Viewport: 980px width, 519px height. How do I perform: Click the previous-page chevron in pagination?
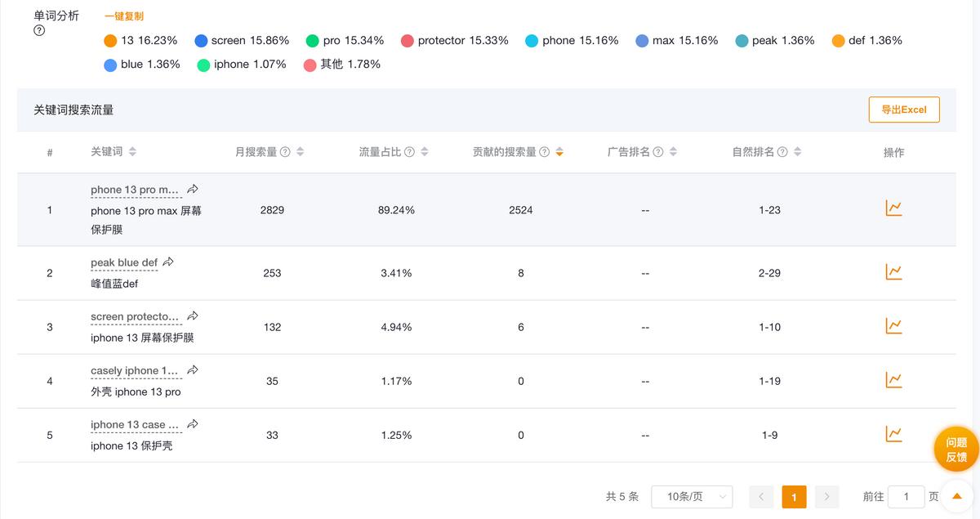pyautogui.click(x=761, y=496)
